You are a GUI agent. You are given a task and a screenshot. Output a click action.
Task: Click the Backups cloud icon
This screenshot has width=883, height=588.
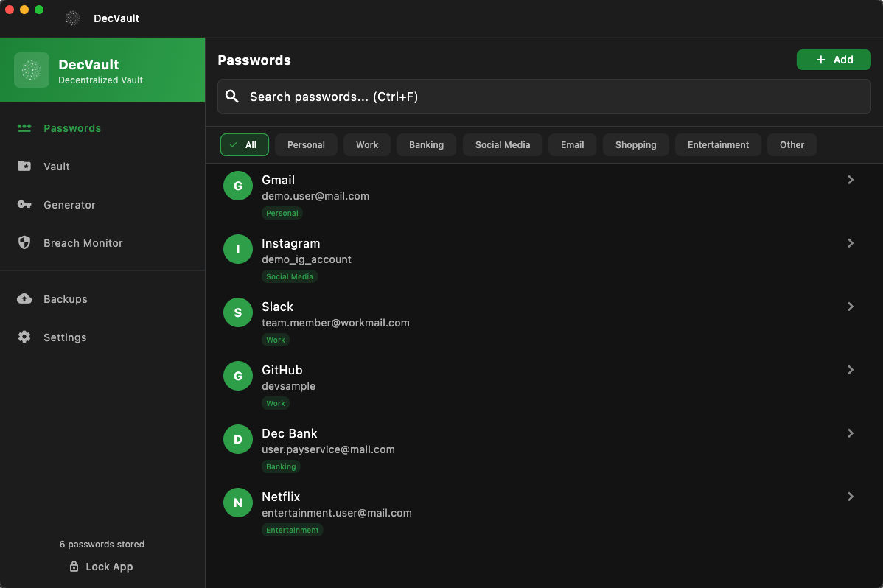[x=23, y=299]
